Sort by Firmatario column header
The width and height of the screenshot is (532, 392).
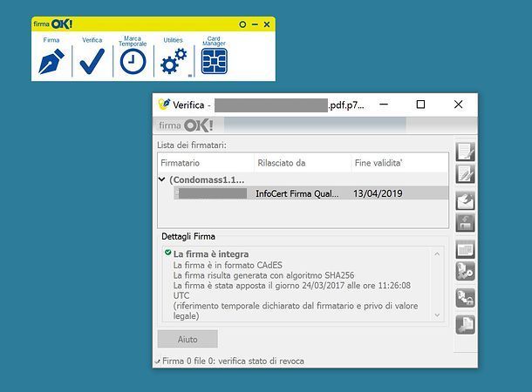point(206,163)
